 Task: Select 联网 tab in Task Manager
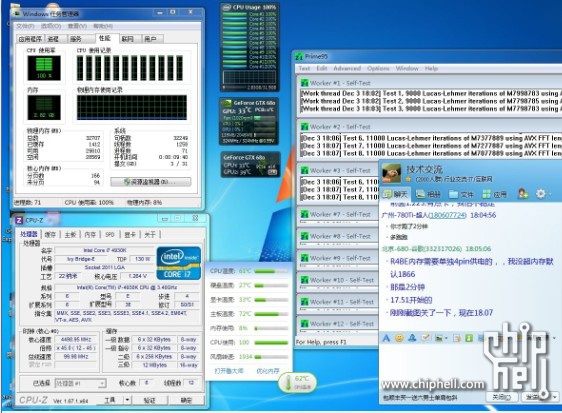(x=127, y=39)
